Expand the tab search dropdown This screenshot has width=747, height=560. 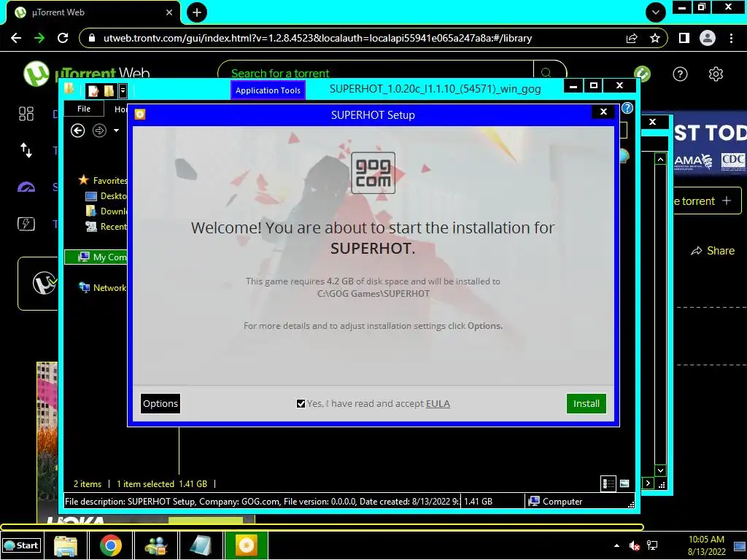[656, 12]
